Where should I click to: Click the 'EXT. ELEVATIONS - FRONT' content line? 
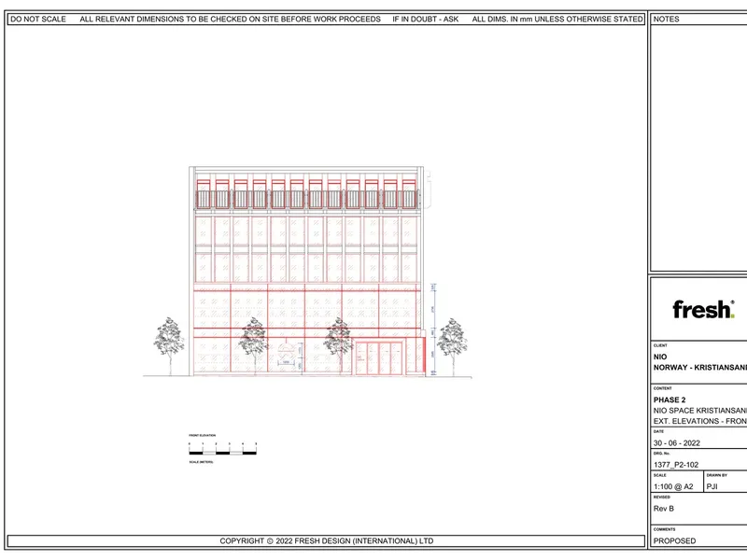click(x=699, y=422)
